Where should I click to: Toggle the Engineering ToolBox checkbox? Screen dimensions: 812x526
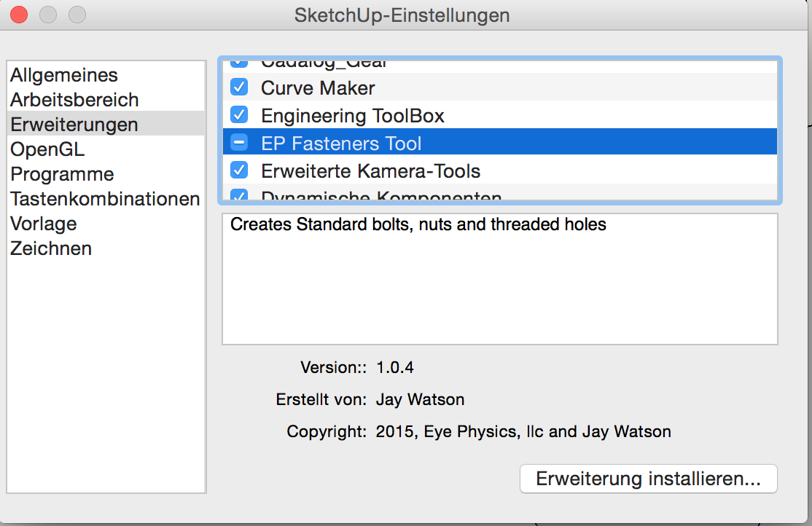tap(239, 115)
